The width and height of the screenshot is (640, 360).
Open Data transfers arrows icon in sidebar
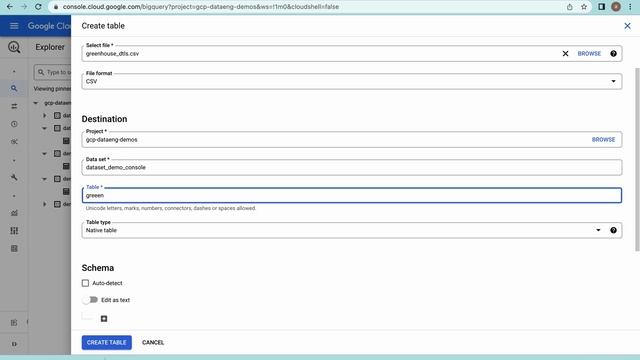coord(14,106)
